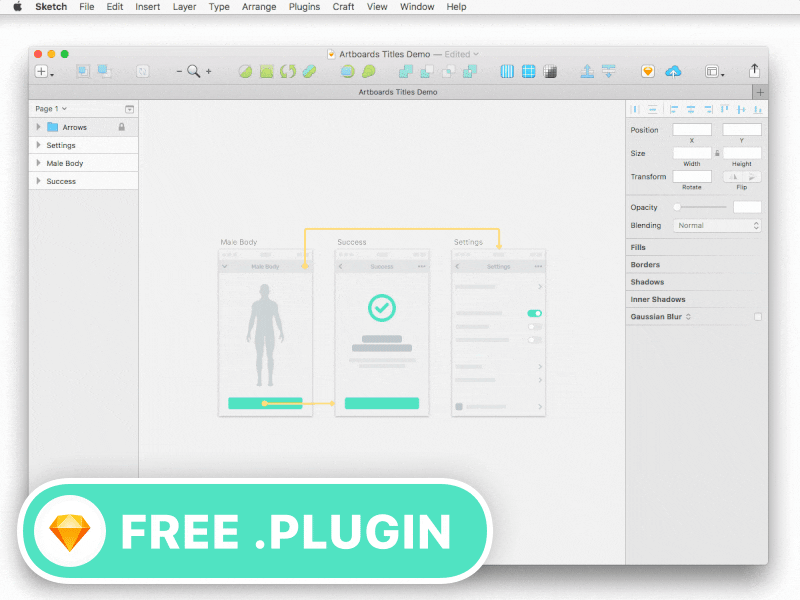Click the Export icon in the toolbar
Image resolution: width=800 pixels, height=600 pixels.
(x=755, y=71)
